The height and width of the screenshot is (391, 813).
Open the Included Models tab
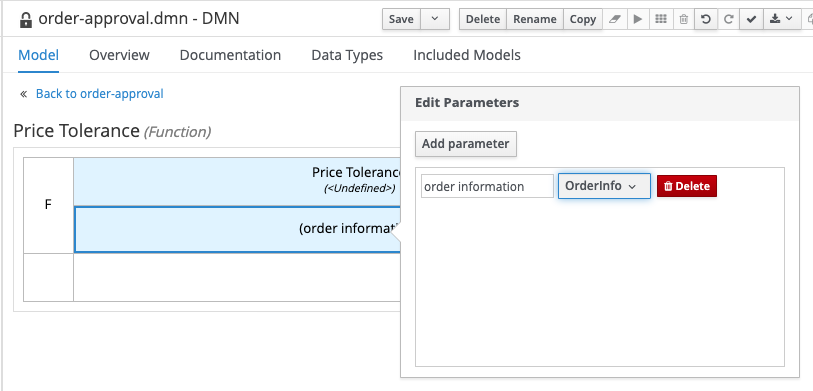(x=467, y=55)
